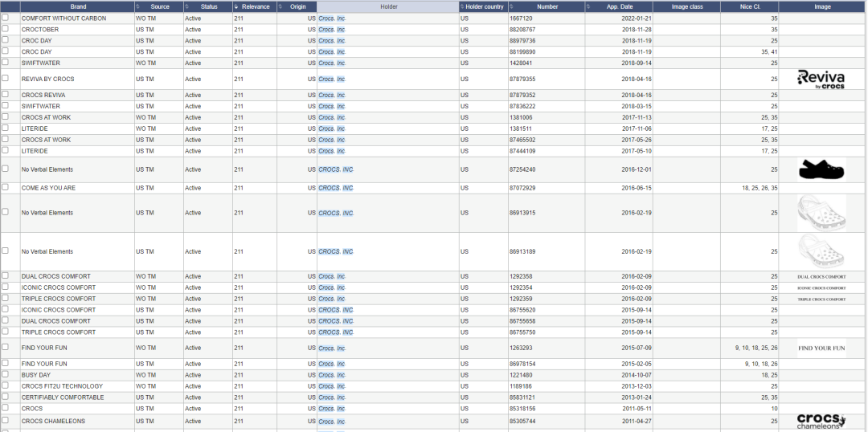Click Active status in CROCS AT WORK row 1381006

(193, 118)
